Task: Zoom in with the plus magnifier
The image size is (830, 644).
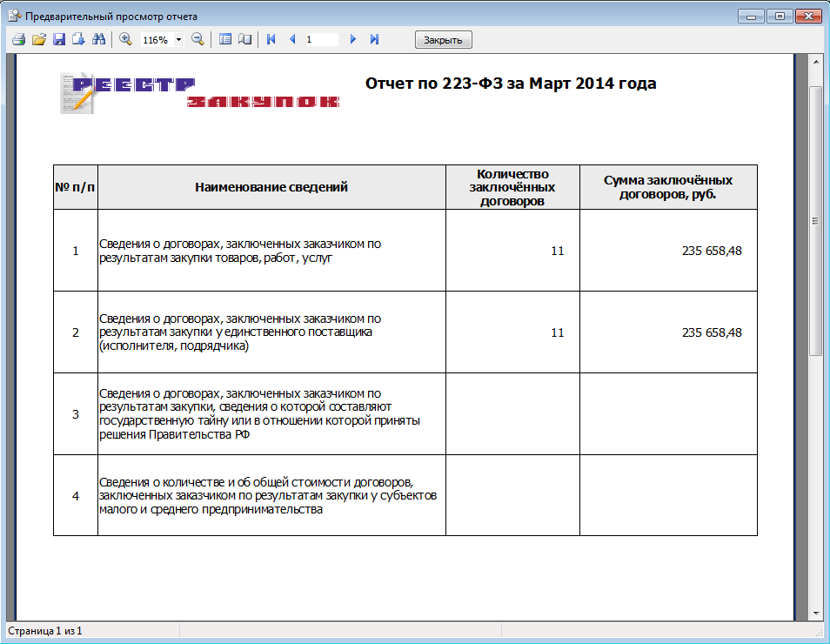Action: click(125, 40)
